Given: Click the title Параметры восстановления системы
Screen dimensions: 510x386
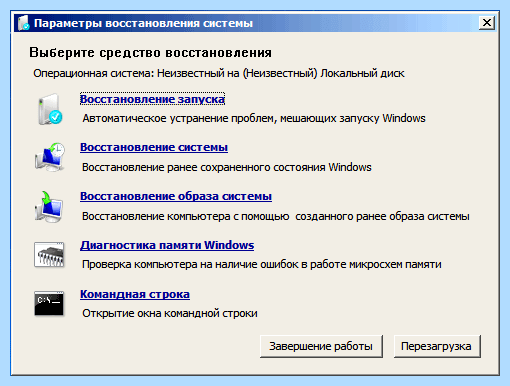Looking at the screenshot, I should [143, 23].
